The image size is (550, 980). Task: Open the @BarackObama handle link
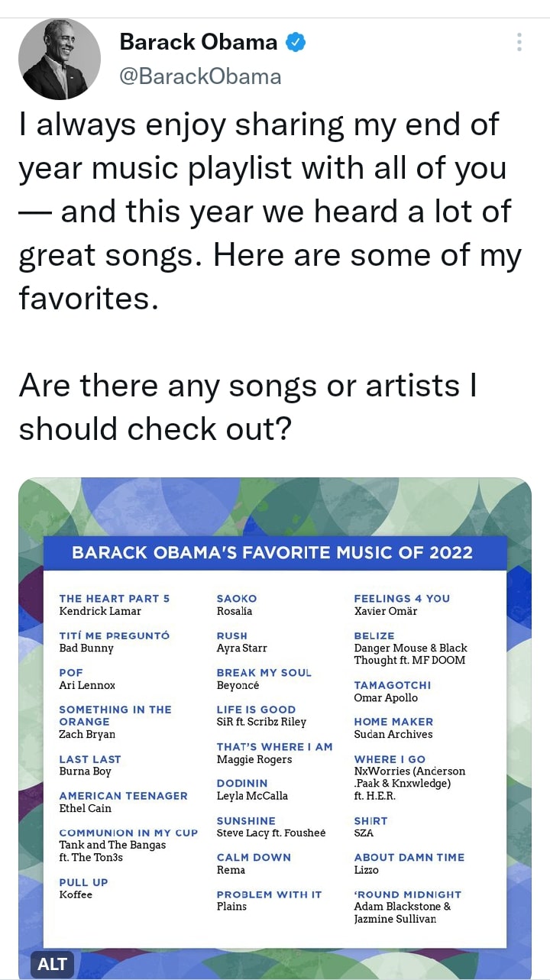click(x=200, y=76)
